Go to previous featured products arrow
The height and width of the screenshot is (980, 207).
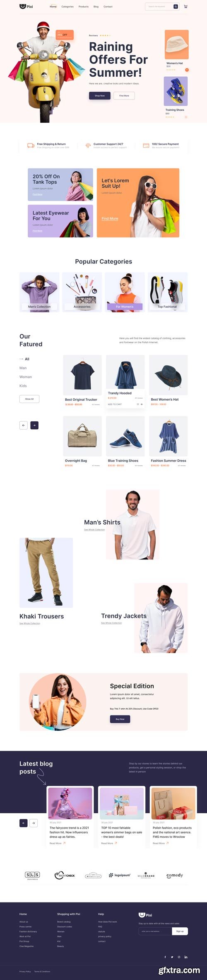(24, 425)
